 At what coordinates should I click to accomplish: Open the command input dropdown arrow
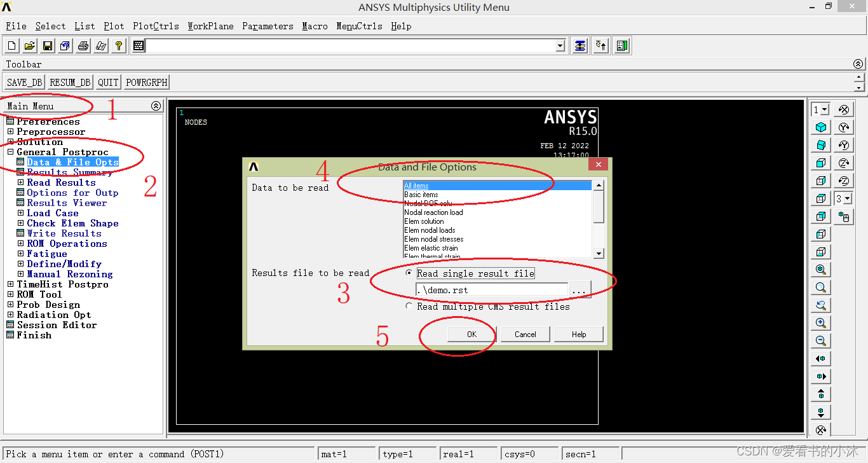pyautogui.click(x=560, y=46)
